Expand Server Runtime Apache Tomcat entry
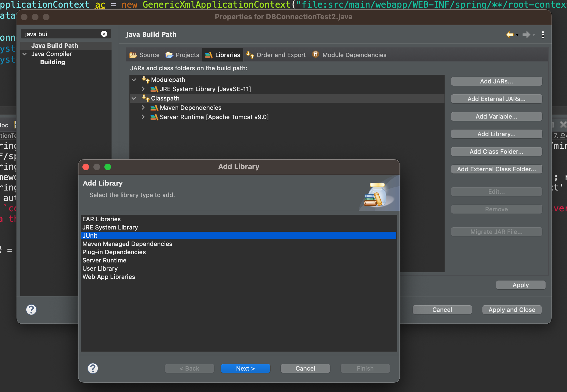567x392 pixels. point(143,117)
